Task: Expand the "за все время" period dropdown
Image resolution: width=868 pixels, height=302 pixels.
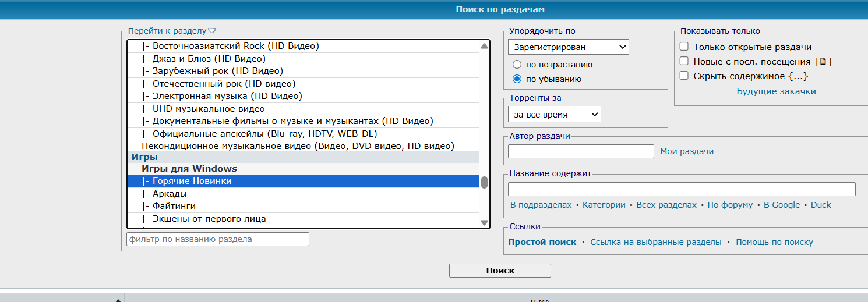Action: tap(554, 115)
